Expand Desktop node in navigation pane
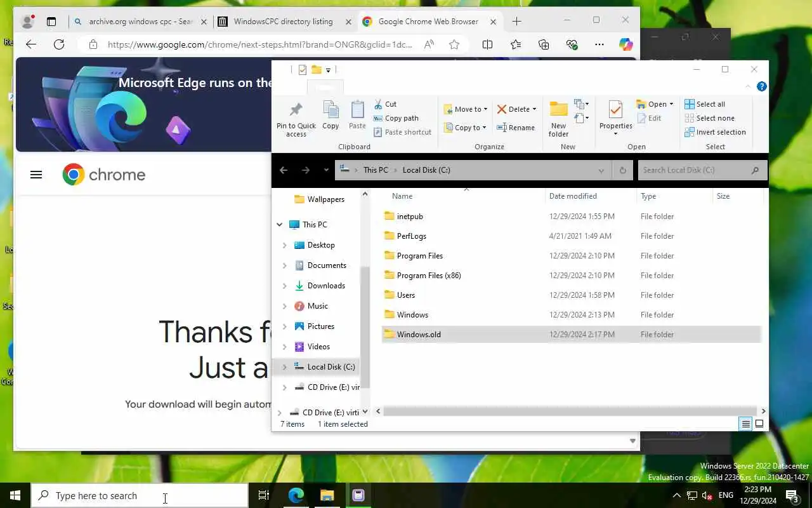This screenshot has height=508, width=812. pos(285,245)
